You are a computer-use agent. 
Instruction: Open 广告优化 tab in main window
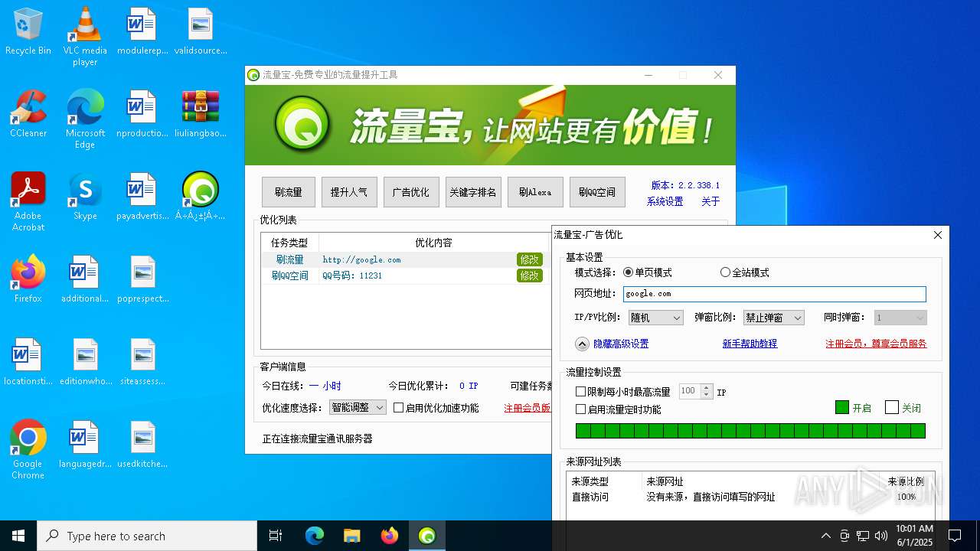click(410, 192)
